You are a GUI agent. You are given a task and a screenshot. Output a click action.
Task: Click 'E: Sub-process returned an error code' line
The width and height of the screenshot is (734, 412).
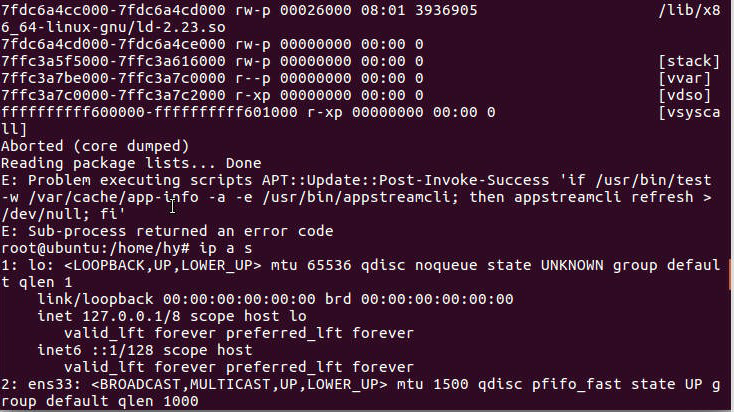[167, 231]
